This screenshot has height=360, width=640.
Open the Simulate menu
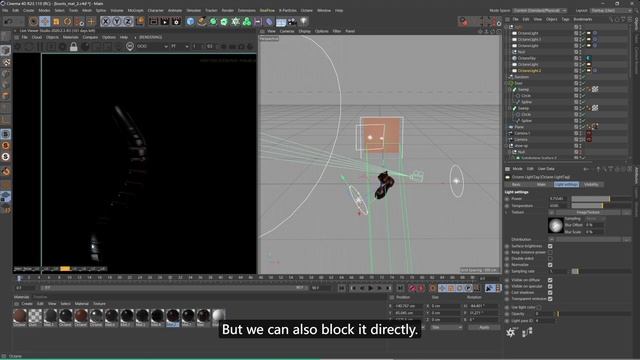[x=193, y=11]
